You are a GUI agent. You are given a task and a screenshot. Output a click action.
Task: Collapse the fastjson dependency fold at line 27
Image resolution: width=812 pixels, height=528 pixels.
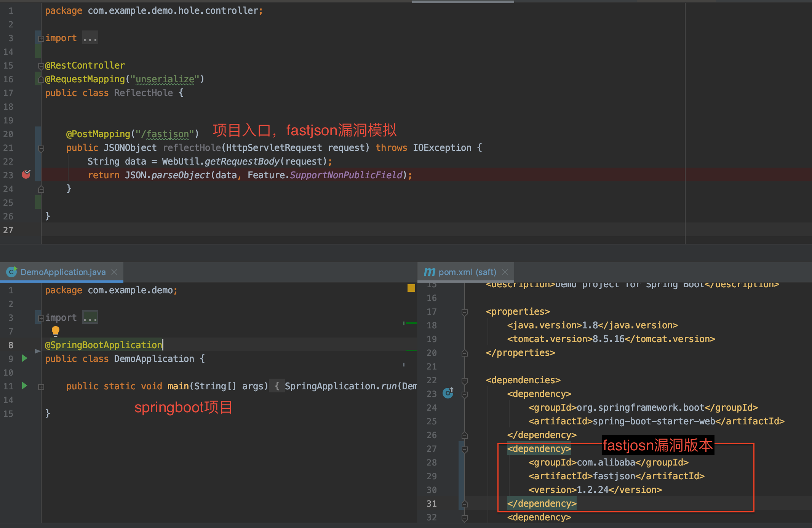[x=465, y=450]
